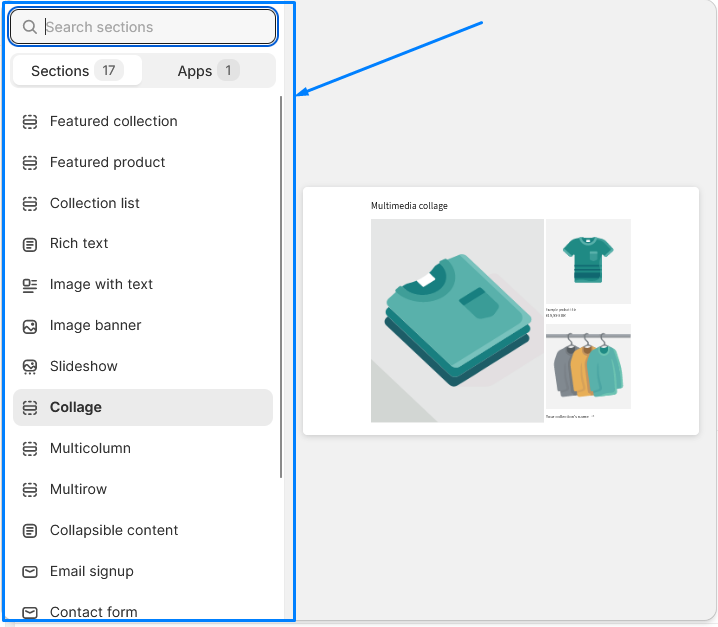
Task: Choose the Image banner label
Action: point(95,325)
